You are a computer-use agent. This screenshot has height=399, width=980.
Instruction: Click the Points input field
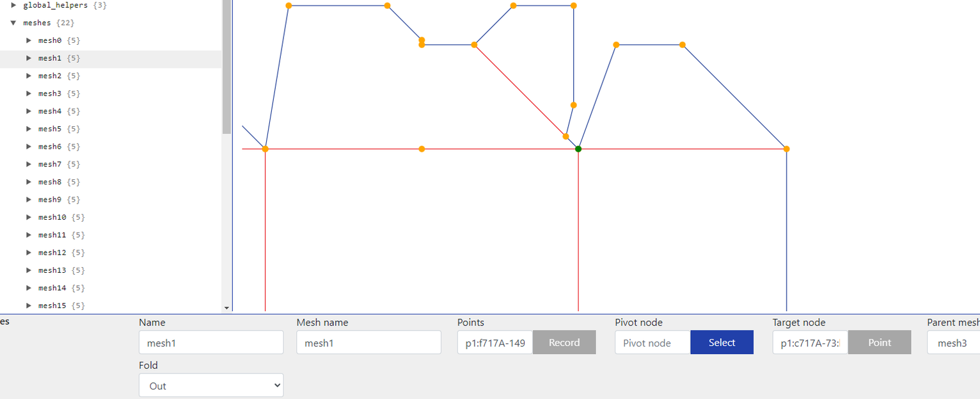pos(495,343)
